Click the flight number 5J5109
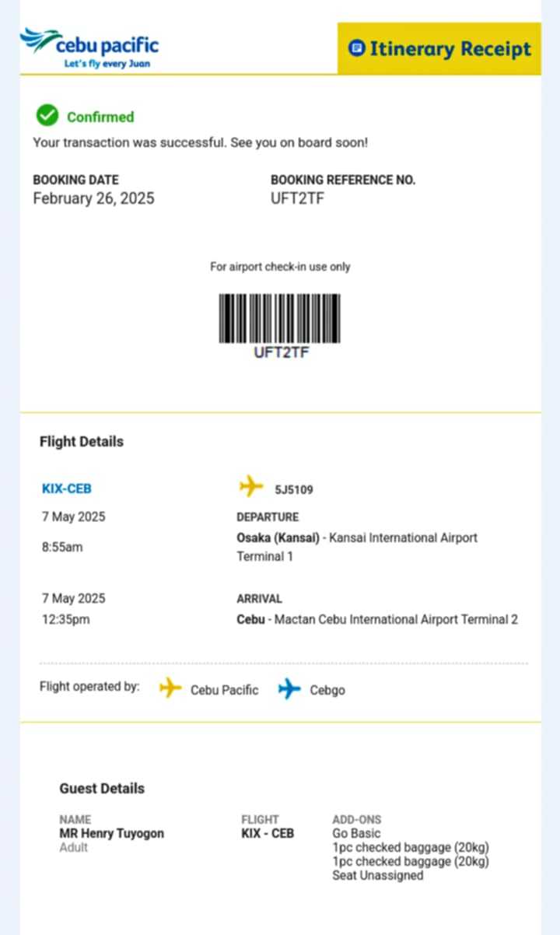The image size is (560, 935). coord(294,489)
